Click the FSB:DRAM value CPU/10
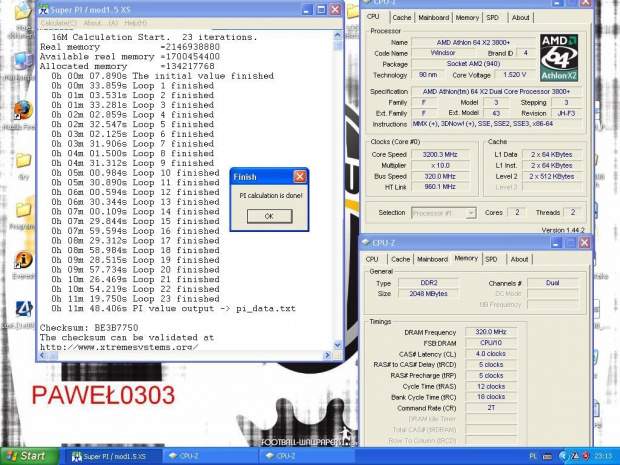 point(491,343)
